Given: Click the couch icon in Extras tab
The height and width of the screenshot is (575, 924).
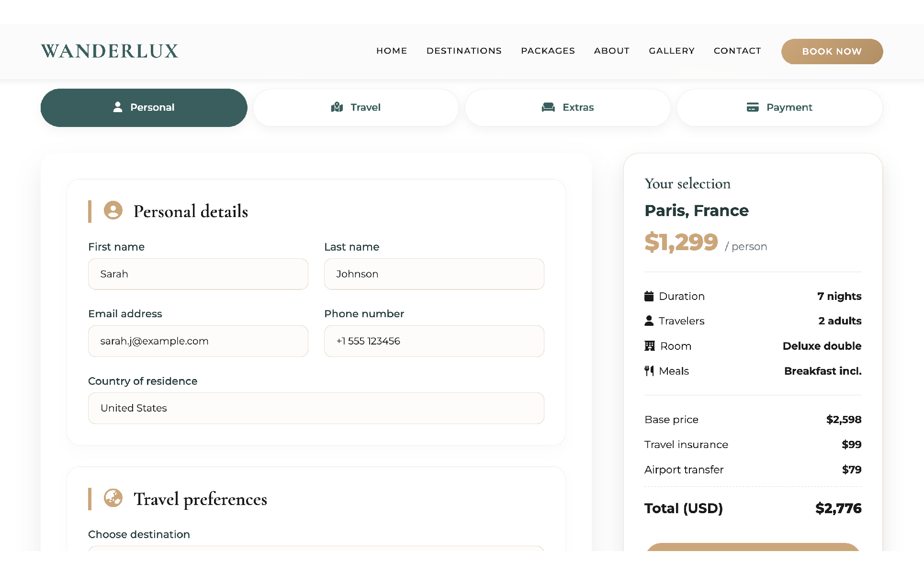Looking at the screenshot, I should point(548,107).
